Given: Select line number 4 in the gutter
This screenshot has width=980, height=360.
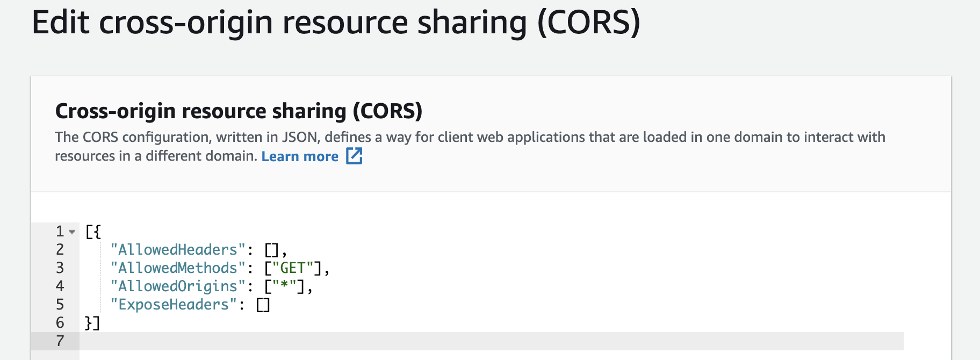Looking at the screenshot, I should (60, 286).
